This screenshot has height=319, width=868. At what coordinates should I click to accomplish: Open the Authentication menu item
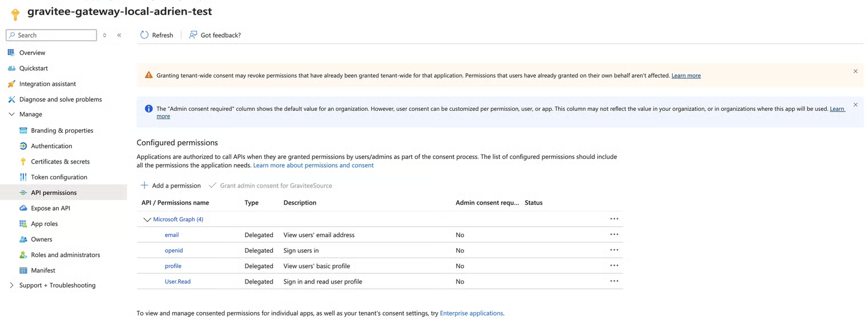(51, 146)
